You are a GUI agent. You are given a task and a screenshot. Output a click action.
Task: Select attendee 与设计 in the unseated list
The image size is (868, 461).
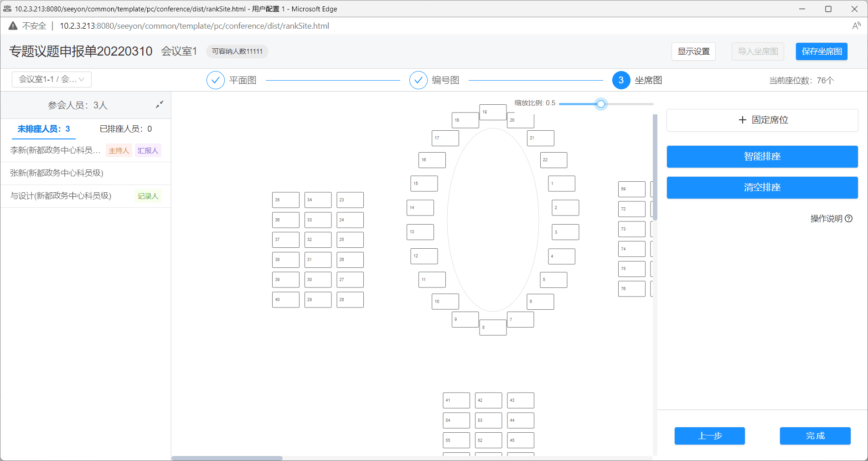86,196
